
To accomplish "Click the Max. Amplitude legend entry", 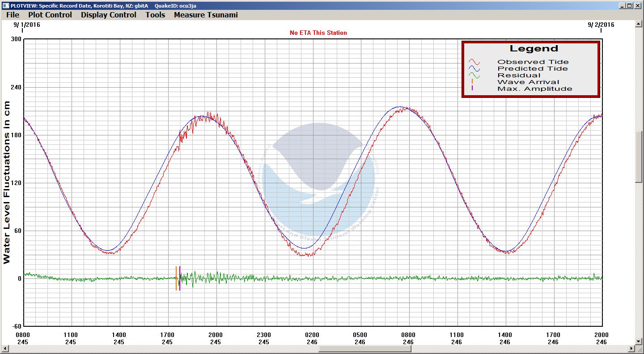I will tap(535, 89).
